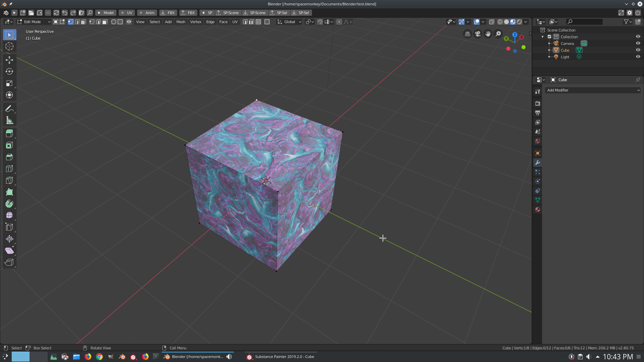Open the View menu

(140, 22)
